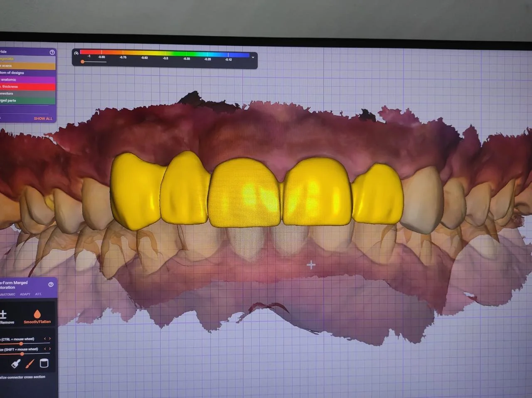
Task: Open the ATT. tab
Action: [x=38, y=294]
